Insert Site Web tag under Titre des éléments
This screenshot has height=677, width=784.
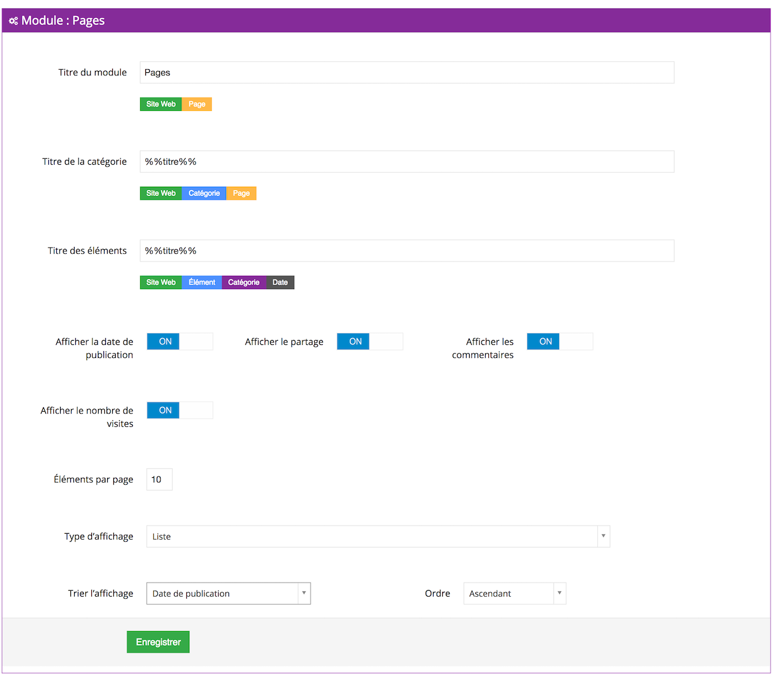click(x=161, y=282)
